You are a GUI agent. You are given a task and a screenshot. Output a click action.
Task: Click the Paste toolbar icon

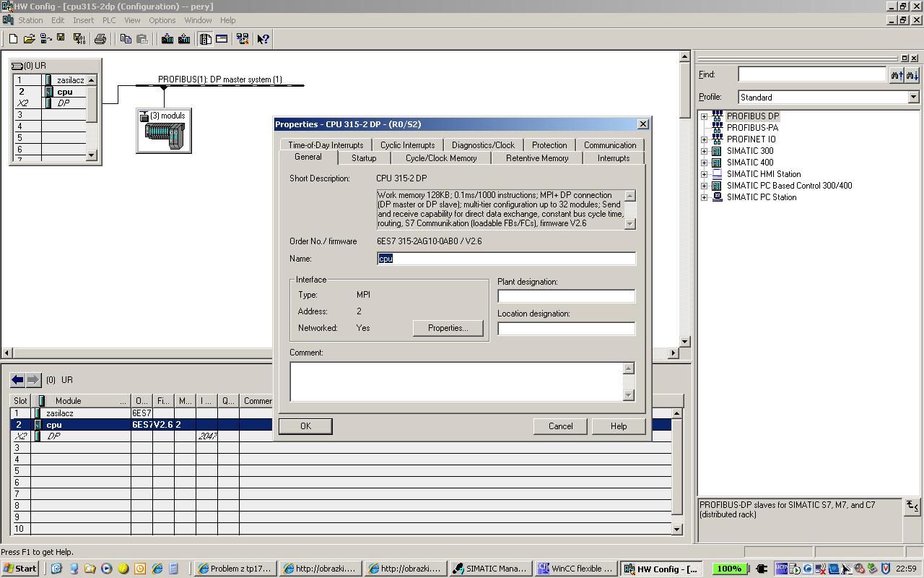pos(142,39)
